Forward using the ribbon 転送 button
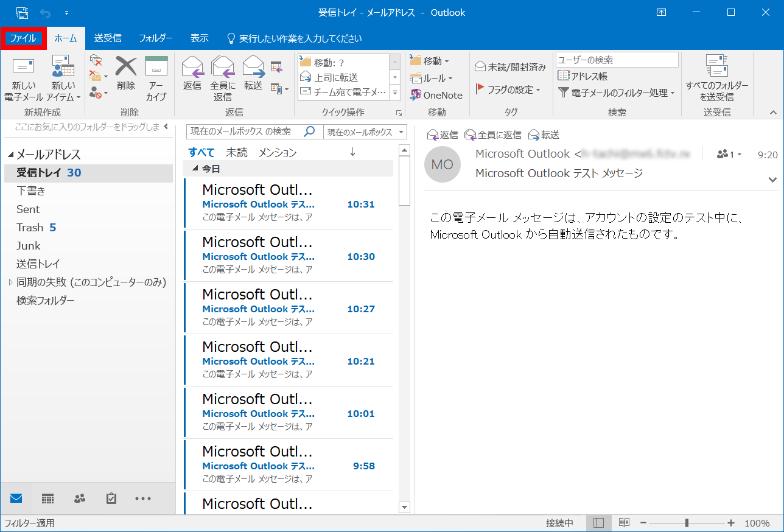784x532 pixels. point(253,74)
